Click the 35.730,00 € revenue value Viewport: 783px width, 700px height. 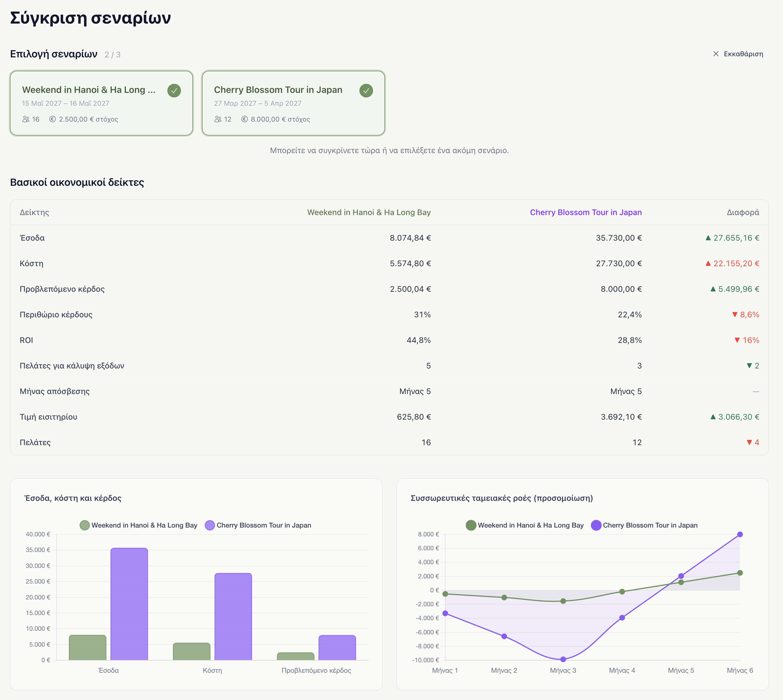click(619, 238)
